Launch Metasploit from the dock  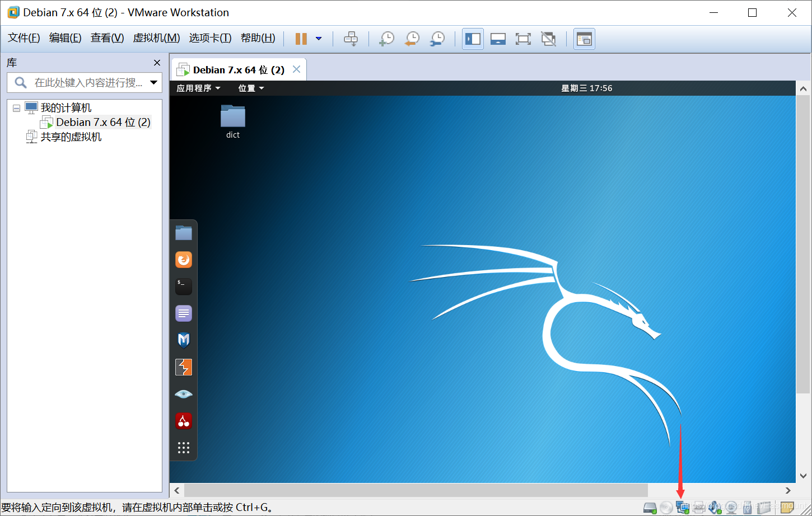184,340
